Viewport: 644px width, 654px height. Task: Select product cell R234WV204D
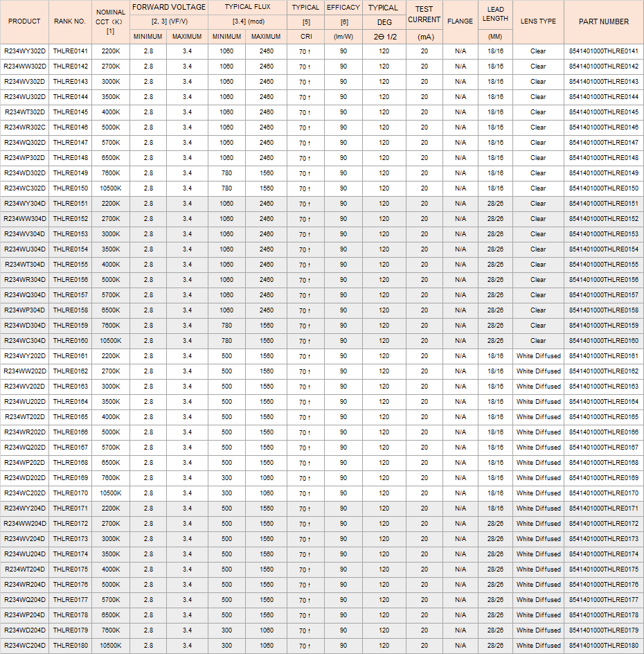coord(25,538)
